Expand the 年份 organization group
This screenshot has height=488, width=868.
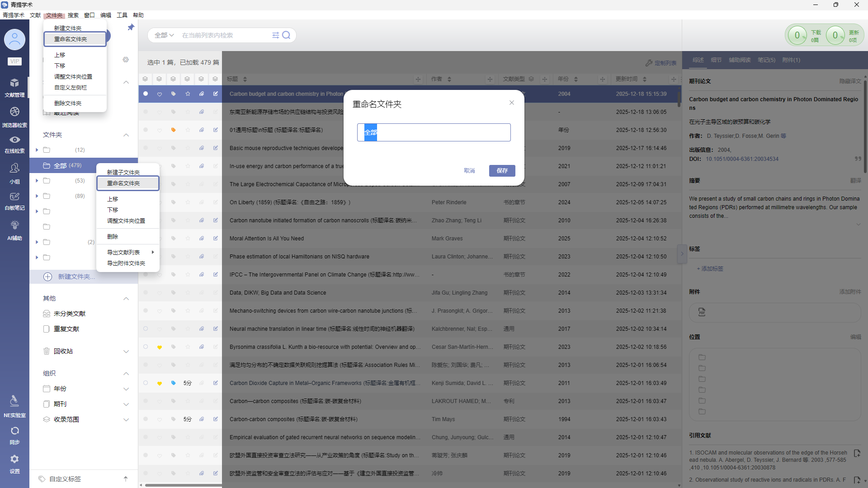click(126, 389)
